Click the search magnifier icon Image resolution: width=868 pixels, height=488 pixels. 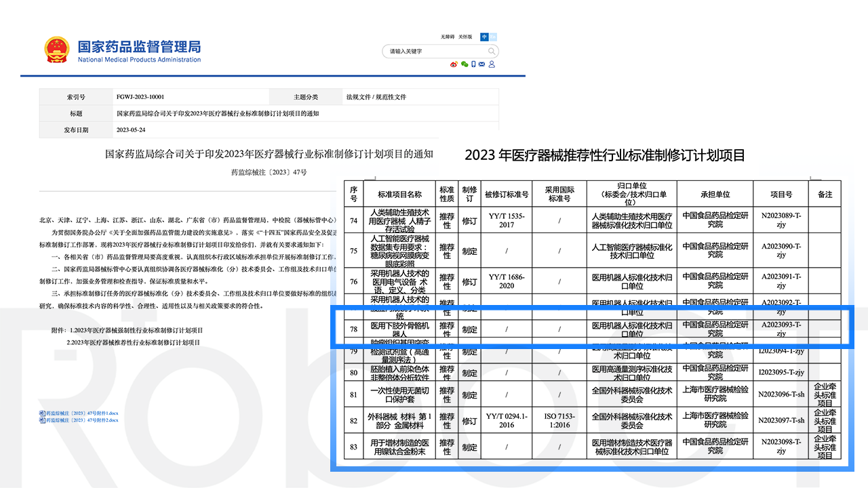492,51
